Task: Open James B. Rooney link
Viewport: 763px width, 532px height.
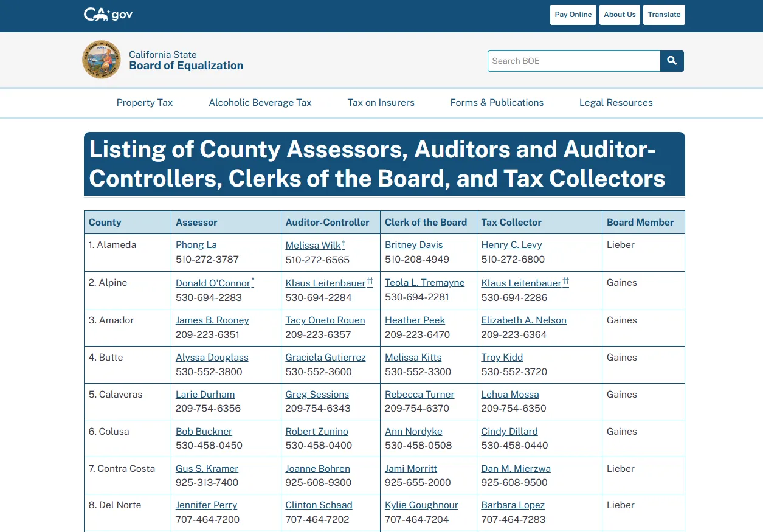Action: [212, 320]
